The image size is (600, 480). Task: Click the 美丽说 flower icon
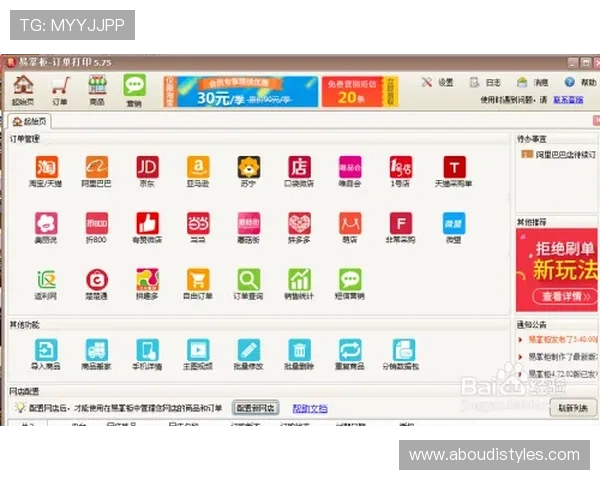coord(46,223)
